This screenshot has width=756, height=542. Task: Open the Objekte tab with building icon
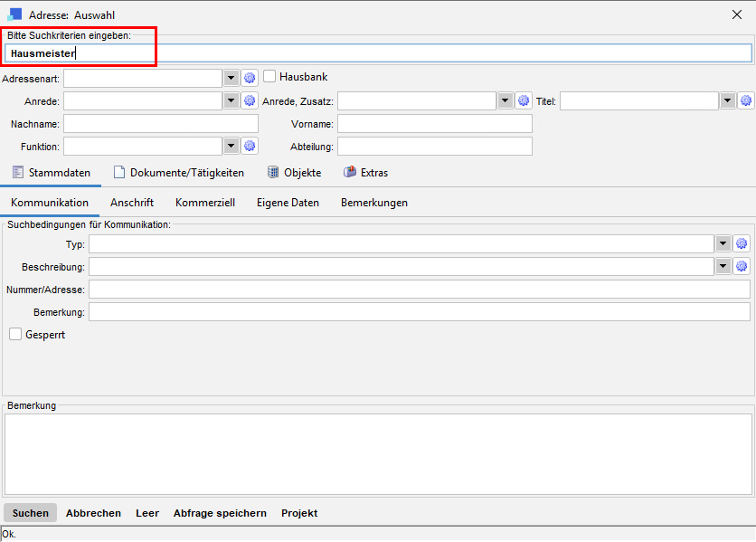click(x=295, y=173)
